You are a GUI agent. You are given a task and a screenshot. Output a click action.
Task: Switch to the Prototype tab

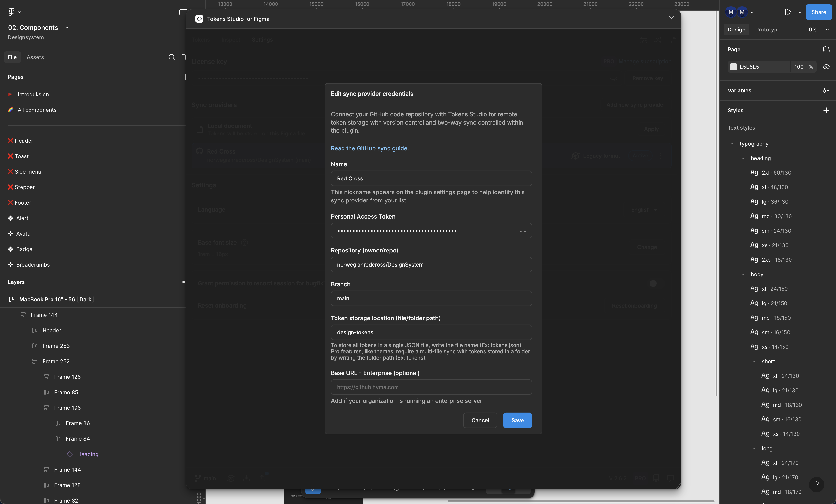point(768,30)
